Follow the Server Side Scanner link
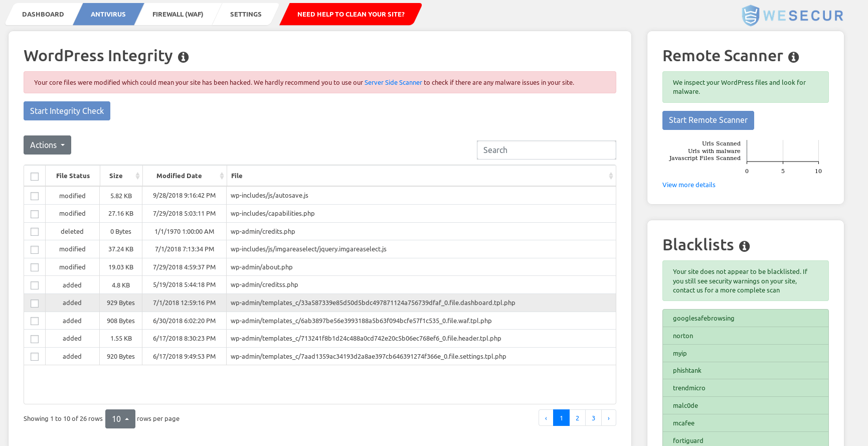Image resolution: width=868 pixels, height=446 pixels. pos(393,83)
